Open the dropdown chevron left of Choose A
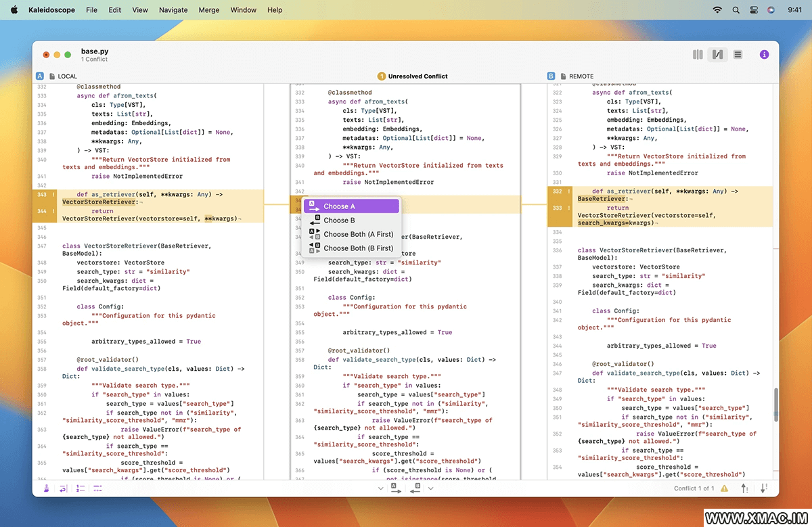The width and height of the screenshot is (812, 527). point(381,488)
